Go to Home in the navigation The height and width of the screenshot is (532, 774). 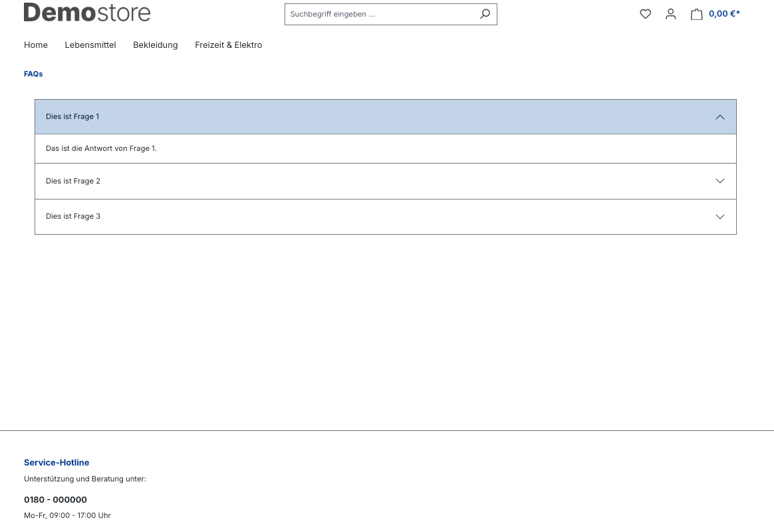point(36,45)
